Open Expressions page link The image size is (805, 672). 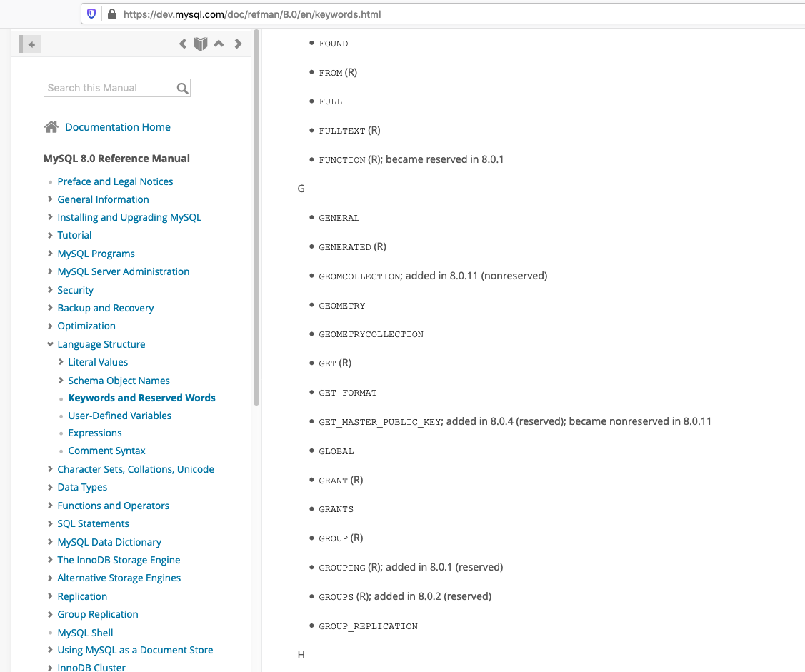[x=95, y=433]
